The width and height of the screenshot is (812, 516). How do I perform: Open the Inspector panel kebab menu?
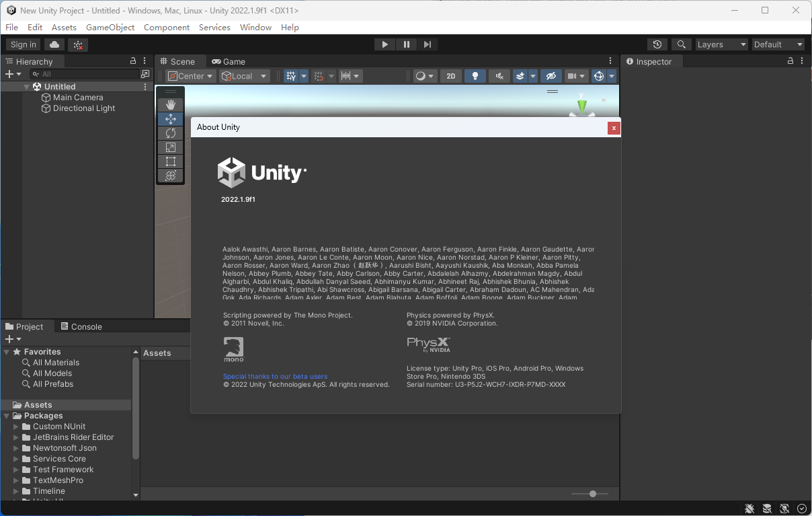803,61
